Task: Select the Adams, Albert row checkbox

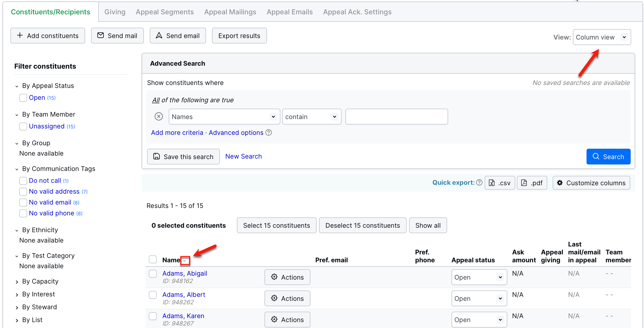Action: point(153,295)
